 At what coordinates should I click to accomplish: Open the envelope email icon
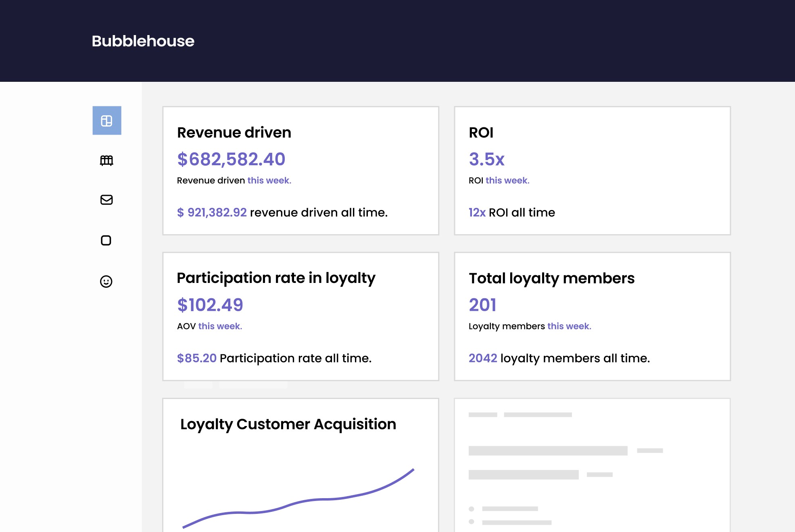(x=106, y=200)
